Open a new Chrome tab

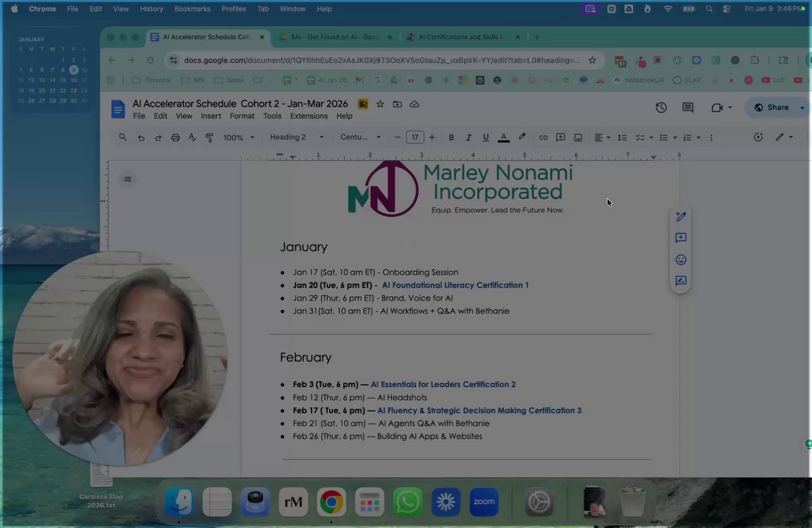pos(537,37)
